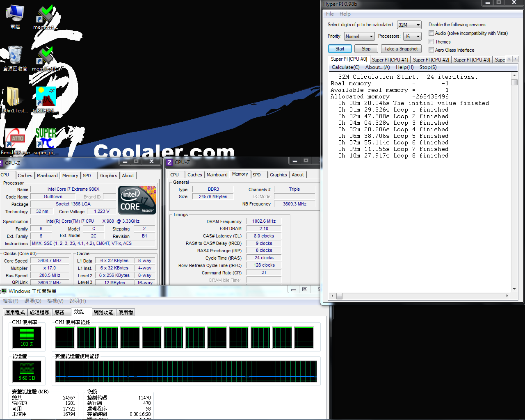Click the Intel Core i7 logo in CPU-Z

coord(137,200)
